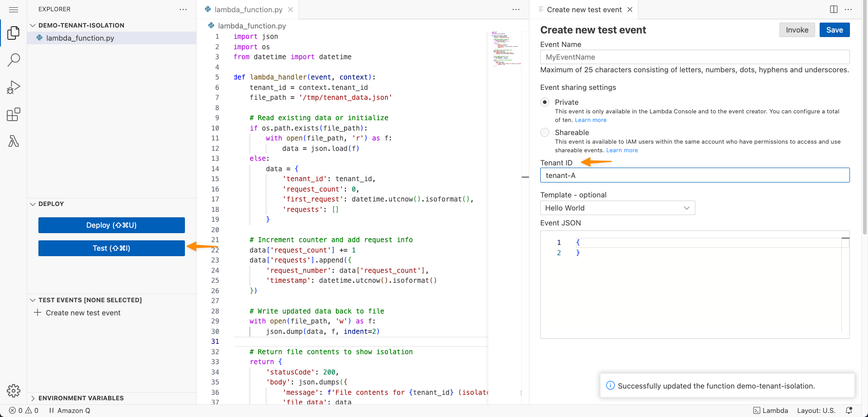
Task: Click the notifications bell in status bar
Action: point(849,410)
